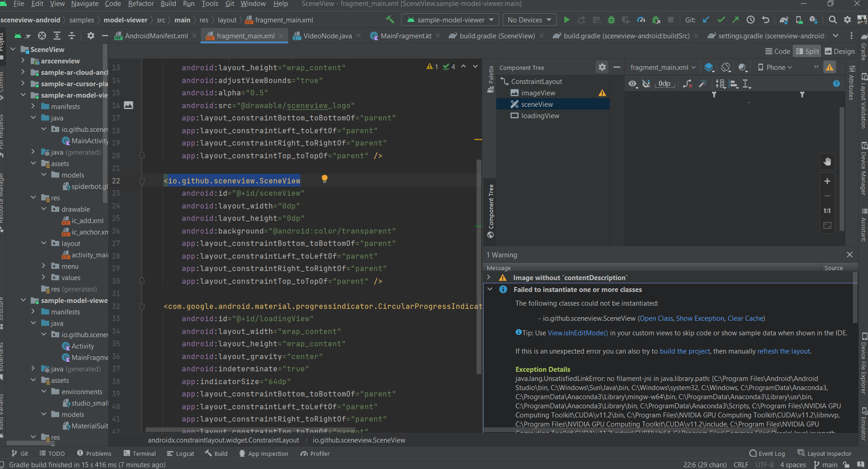The height and width of the screenshot is (469, 868).
Task: Start the Profiler for the app
Action: (x=641, y=20)
